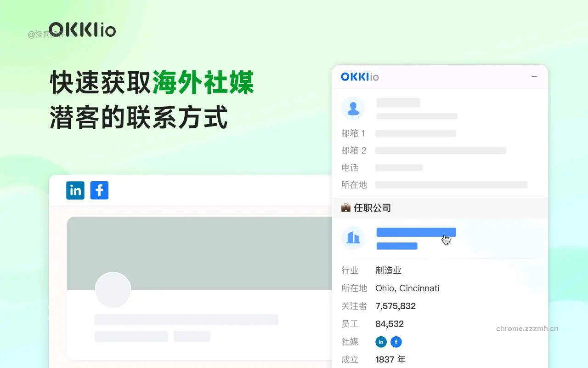Open the company's LinkedIn via the 社媒 icon
This screenshot has height=368, width=588.
(380, 342)
